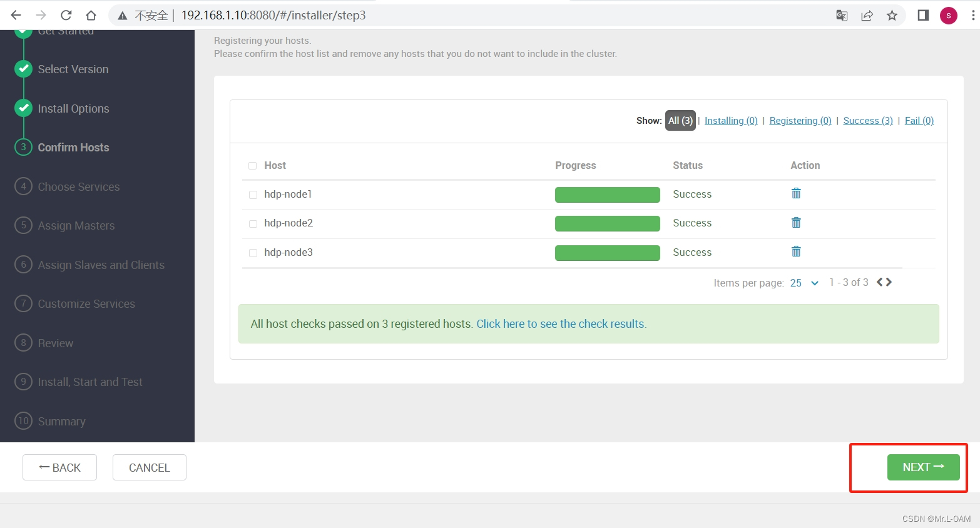This screenshot has width=980, height=528.
Task: Filter hosts by Success (3)
Action: click(868, 121)
